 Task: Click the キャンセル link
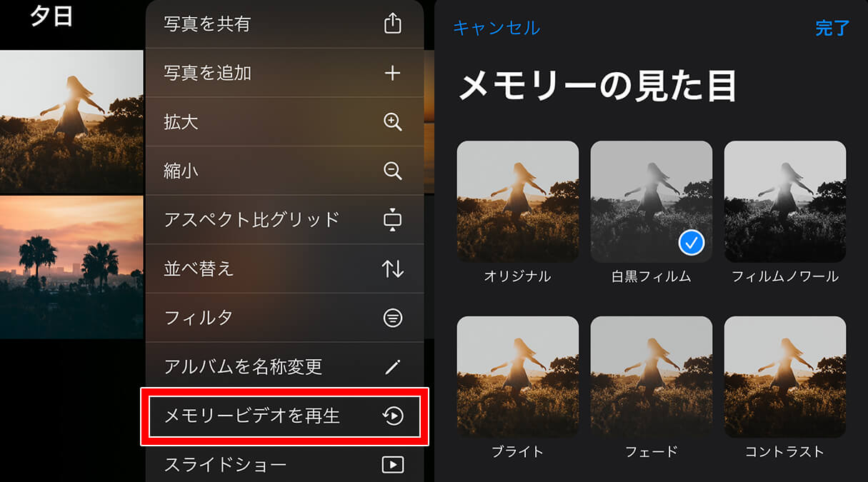click(497, 28)
